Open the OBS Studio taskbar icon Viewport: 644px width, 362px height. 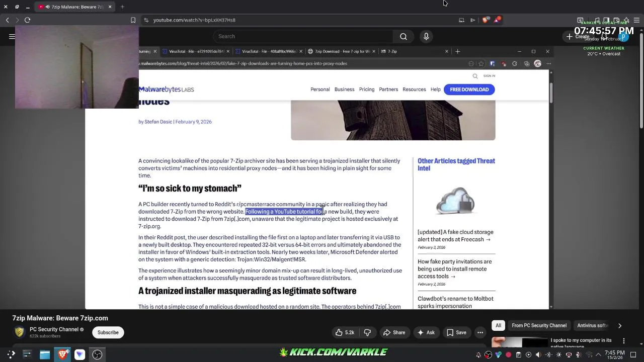coord(97,354)
